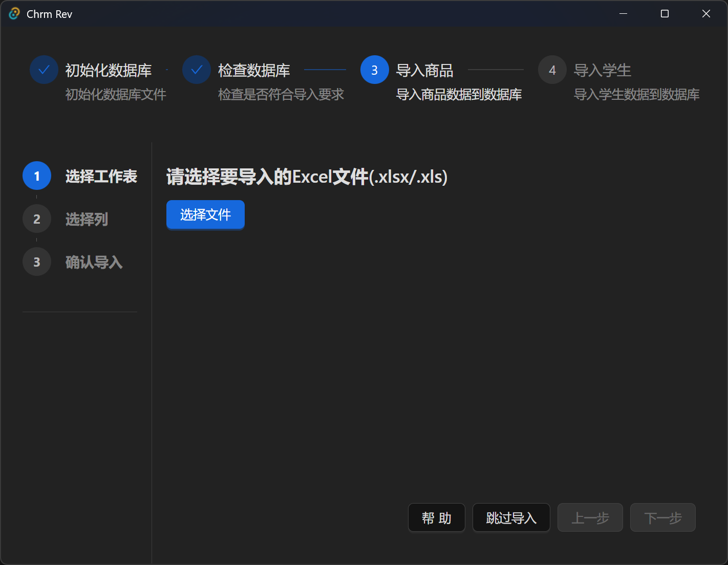The image size is (728, 565).
Task: Click the 上一步 button
Action: point(590,517)
